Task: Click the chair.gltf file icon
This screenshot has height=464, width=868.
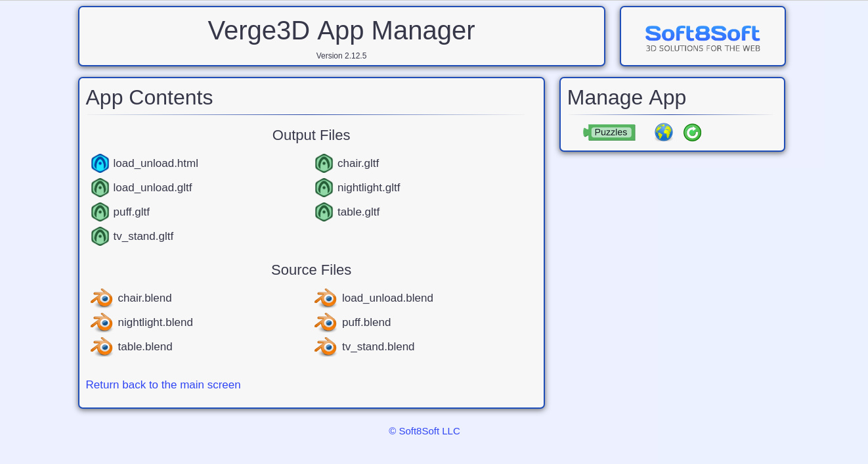Action: pos(324,163)
